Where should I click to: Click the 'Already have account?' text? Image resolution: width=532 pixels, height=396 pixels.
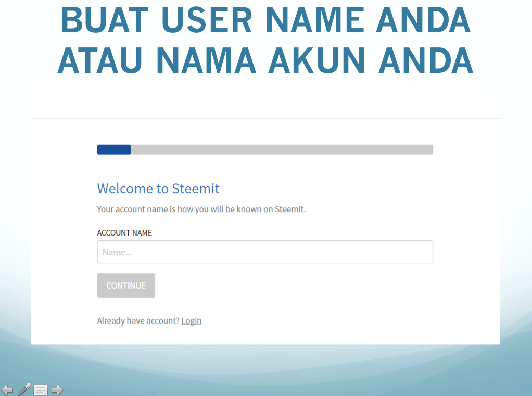tap(138, 320)
